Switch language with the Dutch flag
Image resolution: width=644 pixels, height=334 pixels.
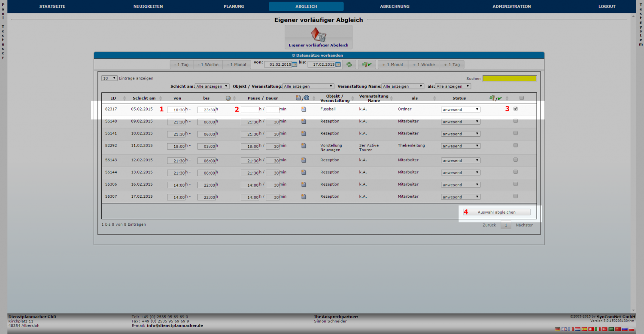point(577,329)
